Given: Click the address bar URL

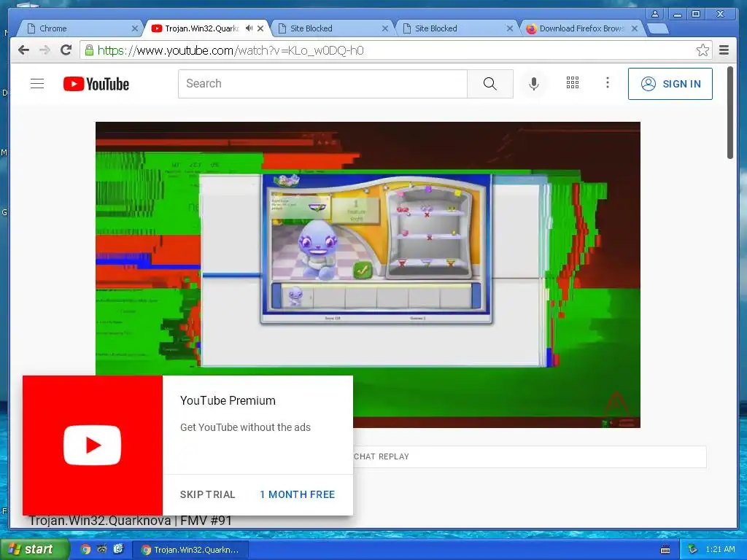Looking at the screenshot, I should point(231,50).
